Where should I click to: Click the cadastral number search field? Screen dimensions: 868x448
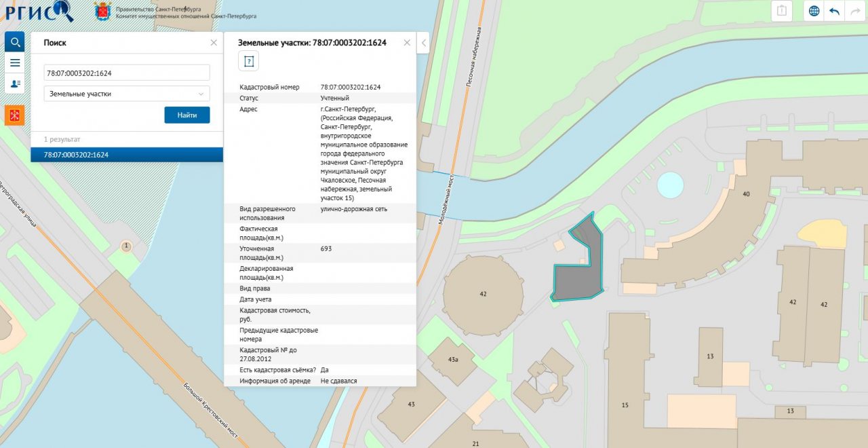(127, 73)
